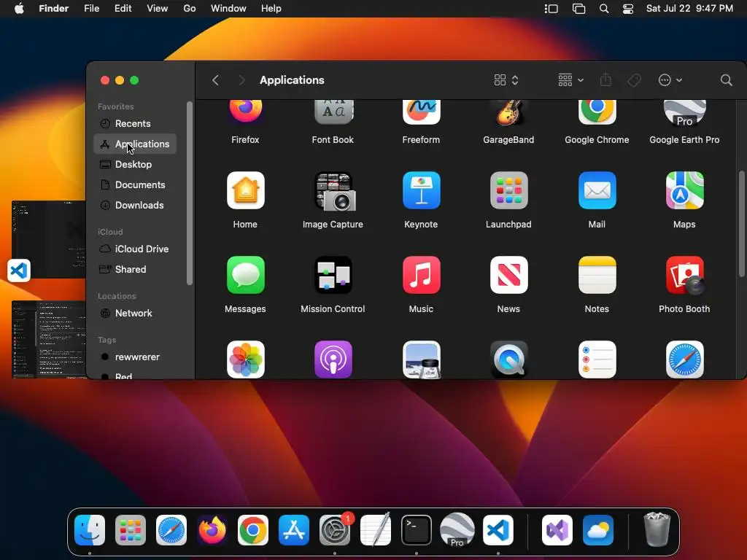This screenshot has height=560, width=747.
Task: Select the rewwrerer tag in sidebar
Action: (135, 357)
